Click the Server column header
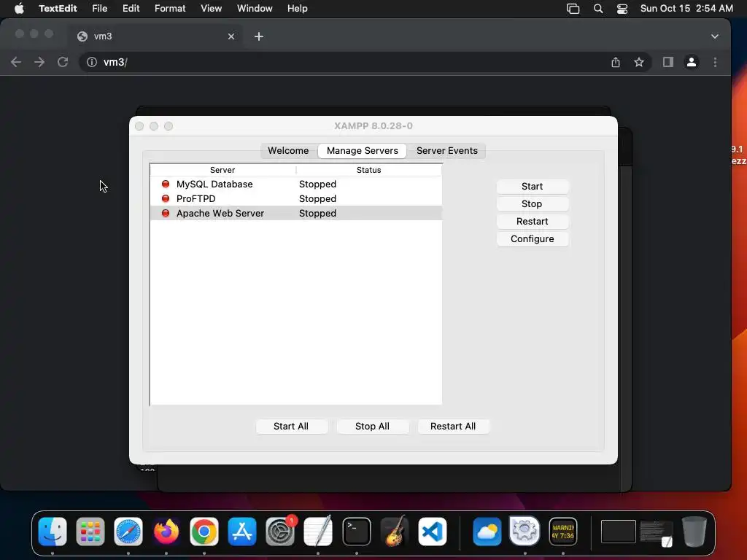Image resolution: width=747 pixels, height=560 pixels. click(x=222, y=170)
